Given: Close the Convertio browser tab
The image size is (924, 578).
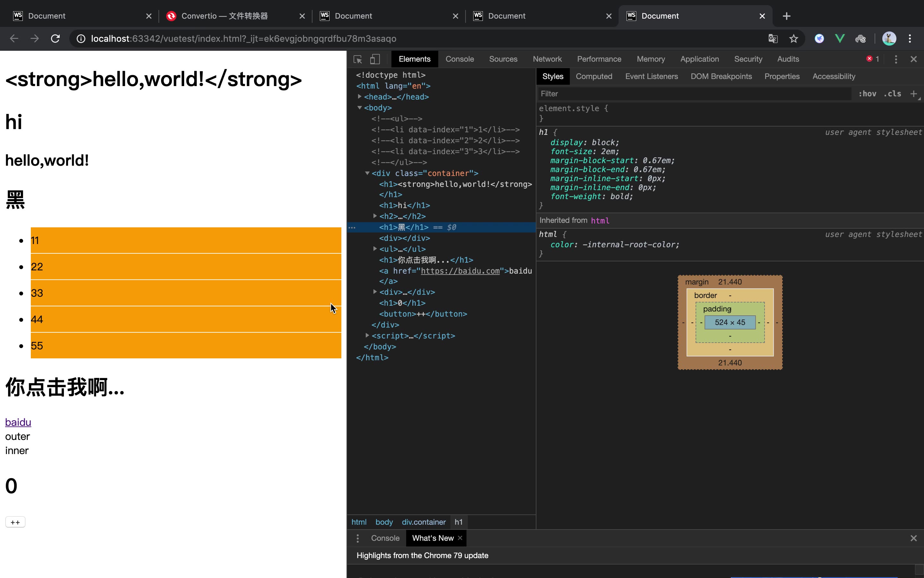Looking at the screenshot, I should tap(302, 16).
